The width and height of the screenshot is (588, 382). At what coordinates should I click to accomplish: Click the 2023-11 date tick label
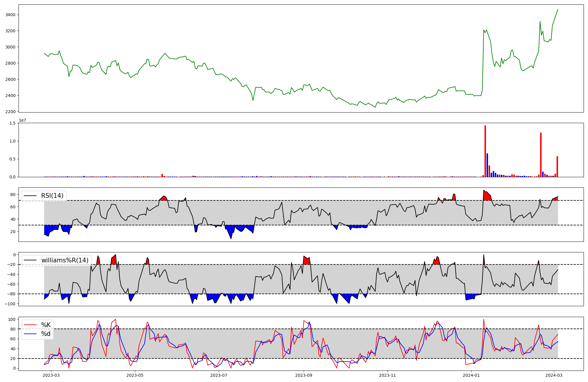[387, 375]
